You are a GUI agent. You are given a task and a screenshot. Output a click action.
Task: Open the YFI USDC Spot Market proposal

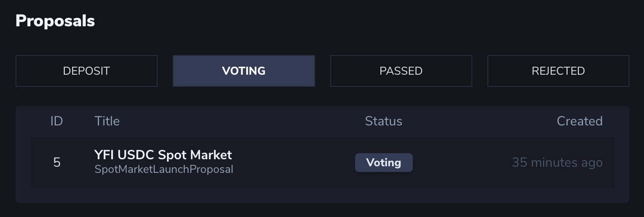(x=163, y=155)
